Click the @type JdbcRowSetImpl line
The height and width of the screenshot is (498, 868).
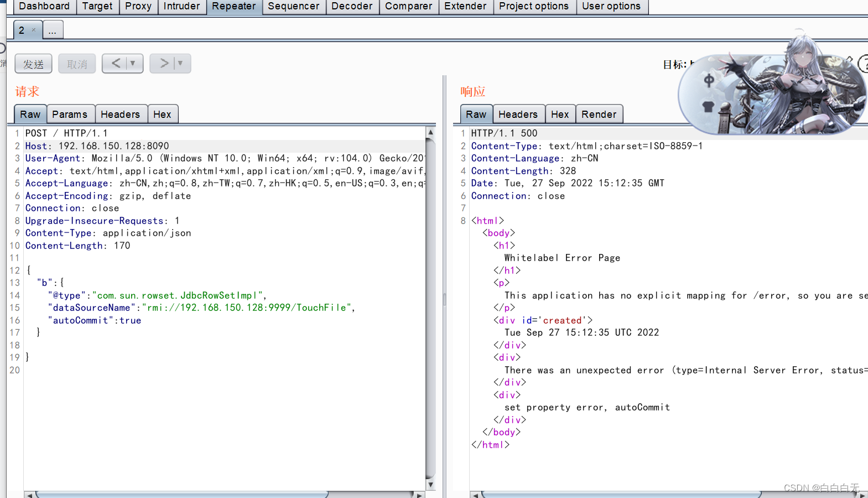click(158, 295)
